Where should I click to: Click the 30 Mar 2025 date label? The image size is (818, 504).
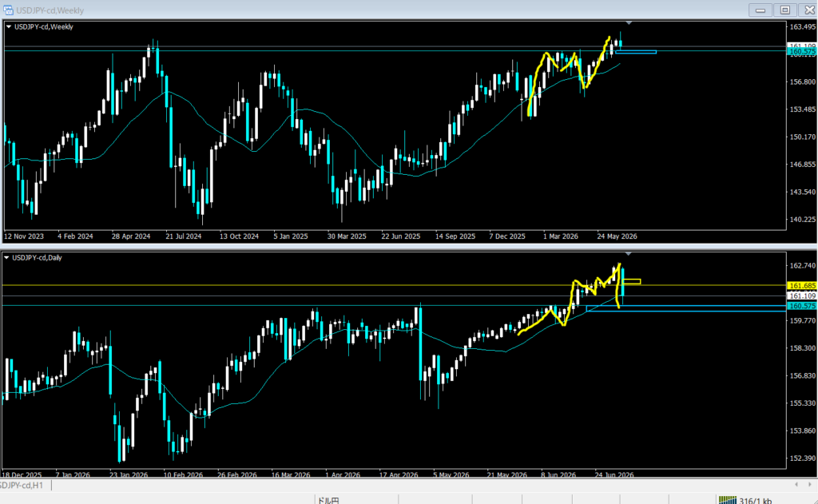click(347, 236)
